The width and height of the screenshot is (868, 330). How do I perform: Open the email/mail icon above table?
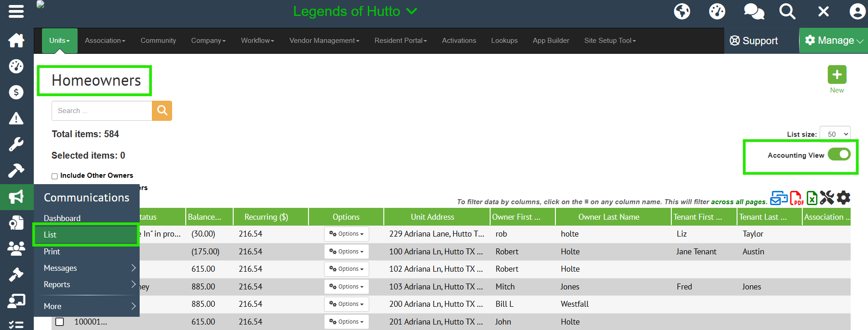coord(779,198)
